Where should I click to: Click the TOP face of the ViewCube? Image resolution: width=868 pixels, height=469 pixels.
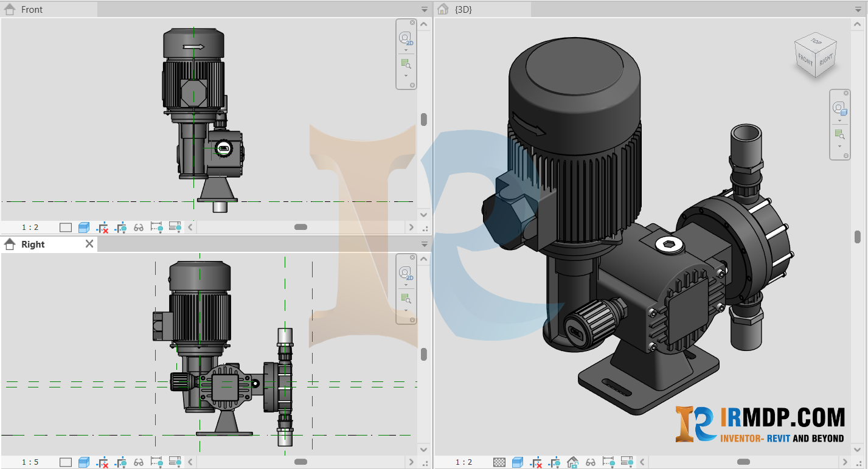[816, 43]
